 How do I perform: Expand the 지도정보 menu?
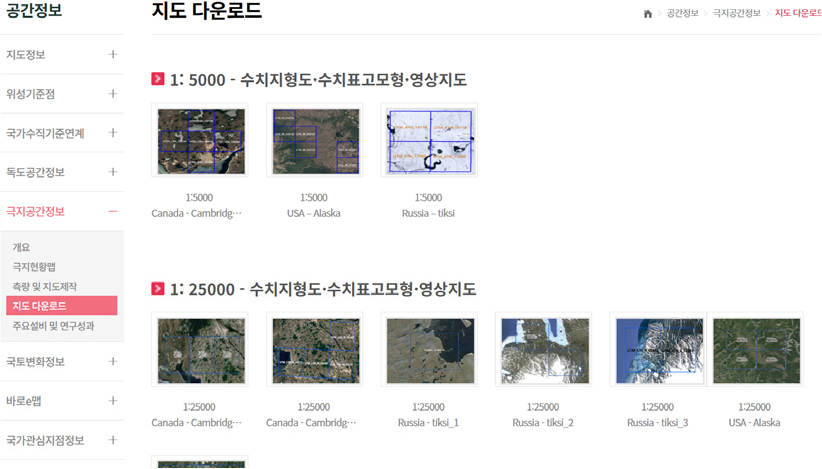pyautogui.click(x=113, y=54)
